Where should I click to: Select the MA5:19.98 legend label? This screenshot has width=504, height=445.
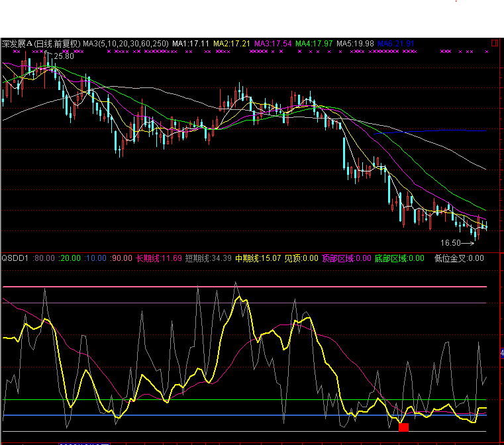tap(356, 44)
